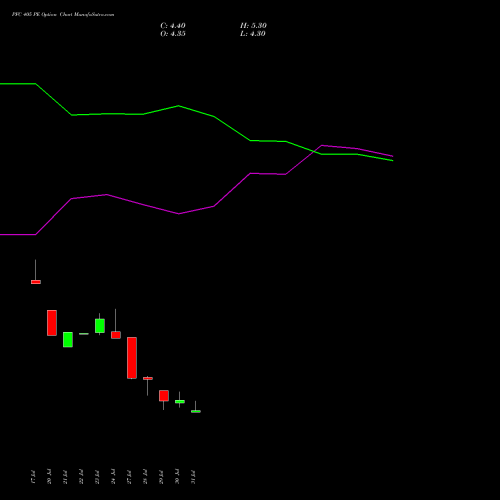The width and height of the screenshot is (500, 500).
Task: Select the 20 Jul date label
Action: pos(49,477)
